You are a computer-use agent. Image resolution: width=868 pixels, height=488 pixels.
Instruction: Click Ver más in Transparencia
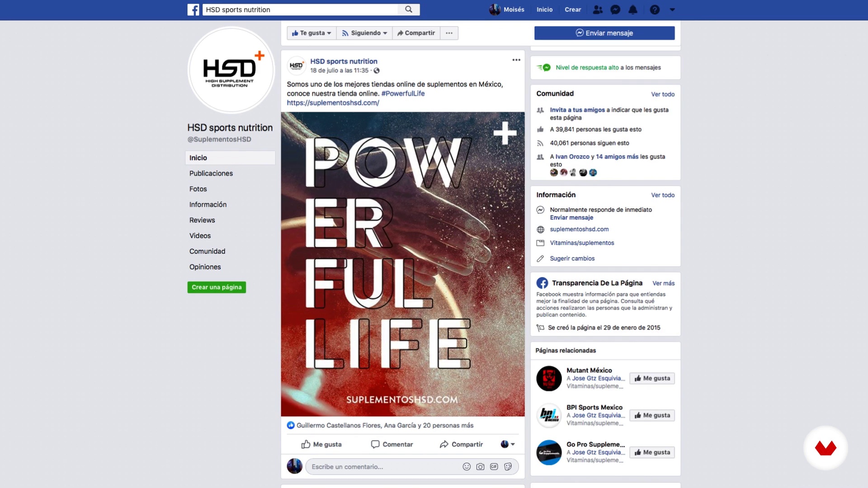(663, 283)
